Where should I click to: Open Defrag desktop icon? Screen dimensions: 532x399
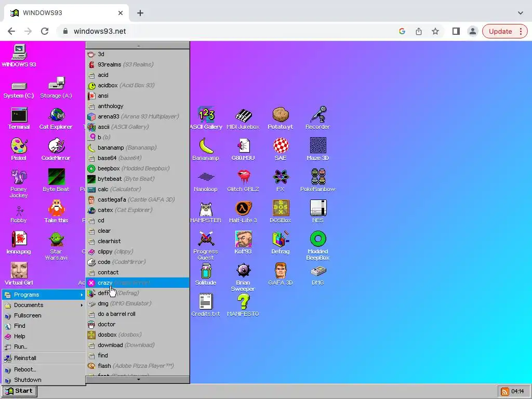pyautogui.click(x=281, y=243)
